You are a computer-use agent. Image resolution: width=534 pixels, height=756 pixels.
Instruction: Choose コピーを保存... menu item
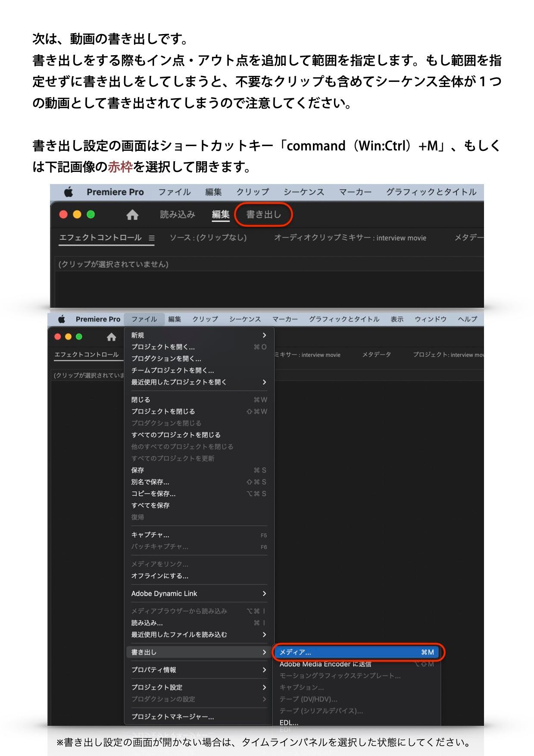199,494
